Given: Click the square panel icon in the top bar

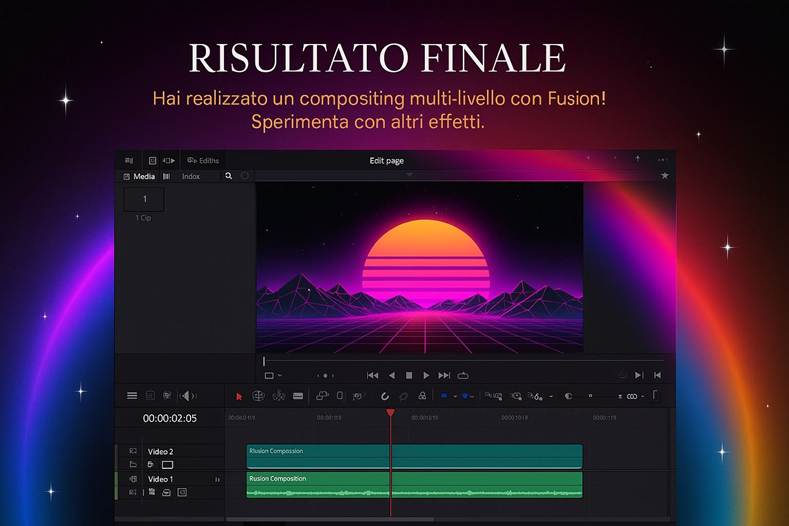Looking at the screenshot, I should tap(152, 161).
